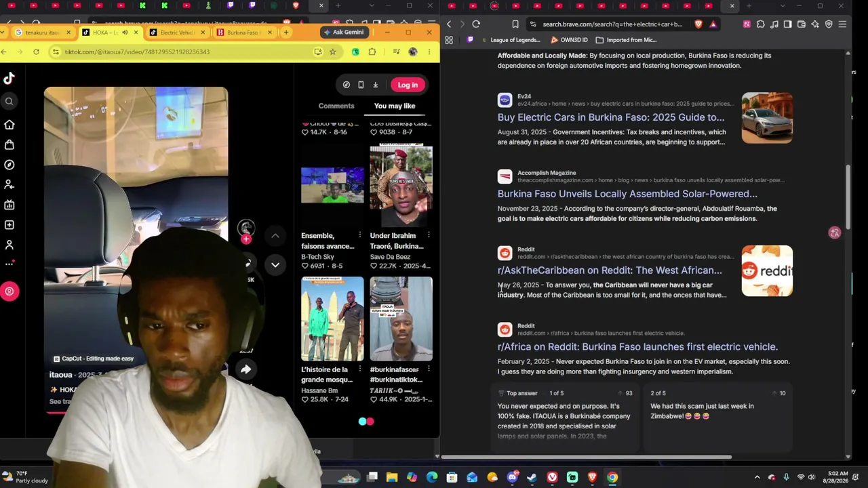Open TikTok More options dots in sidebar

pyautogui.click(x=9, y=264)
